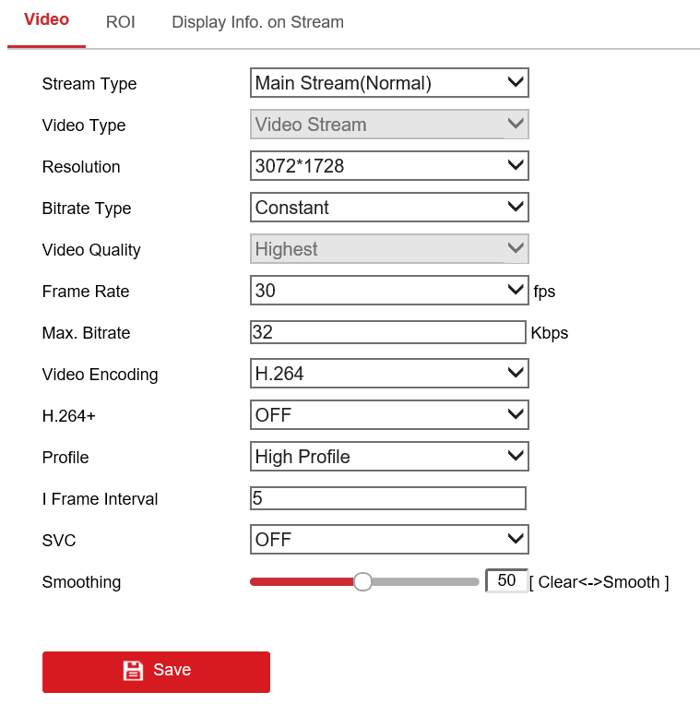Click the Smoothing slider handle
700x728 pixels.
[362, 581]
